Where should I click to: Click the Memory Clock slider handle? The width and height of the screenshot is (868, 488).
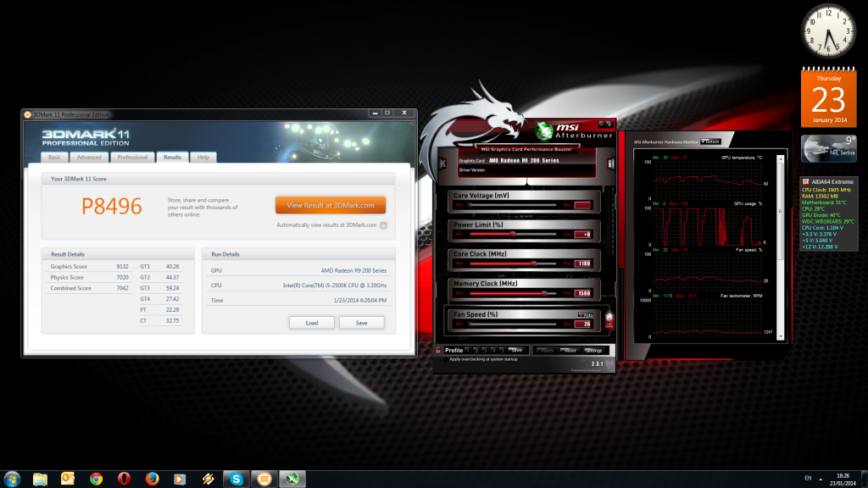pyautogui.click(x=544, y=293)
